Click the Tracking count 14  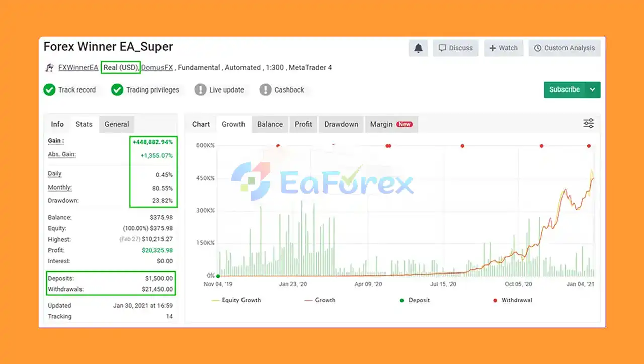click(x=169, y=317)
